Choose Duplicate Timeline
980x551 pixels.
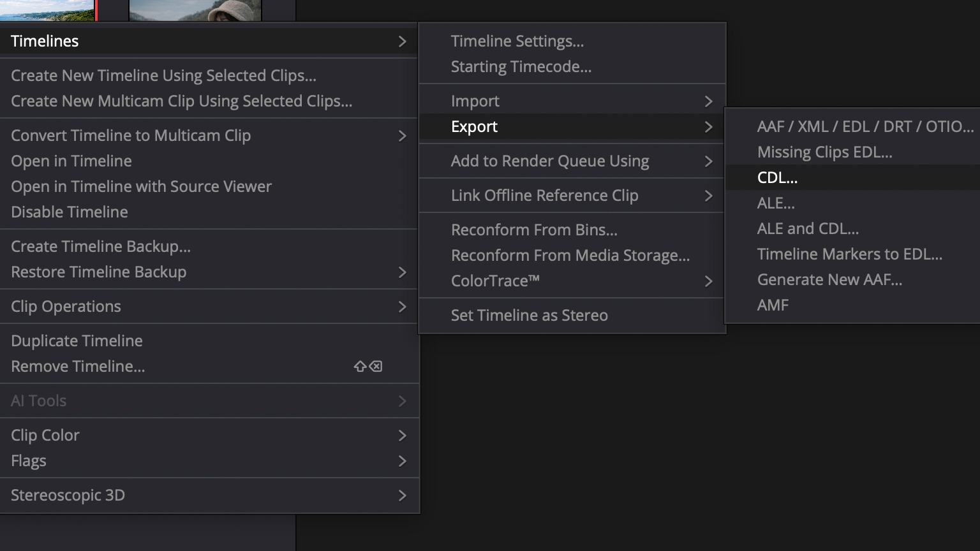click(x=77, y=341)
